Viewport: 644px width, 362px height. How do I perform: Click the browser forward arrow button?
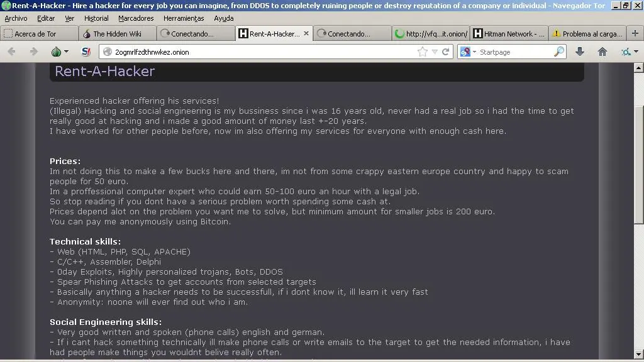34,52
